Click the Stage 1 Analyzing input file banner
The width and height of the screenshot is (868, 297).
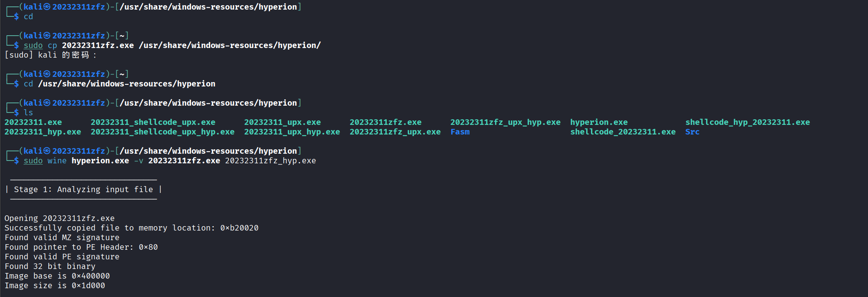point(84,189)
